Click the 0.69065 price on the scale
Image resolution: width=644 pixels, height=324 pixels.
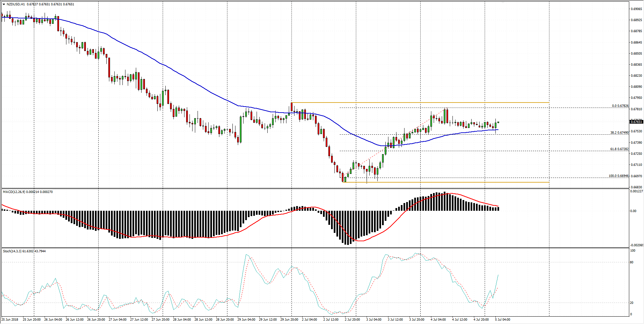[636, 9]
